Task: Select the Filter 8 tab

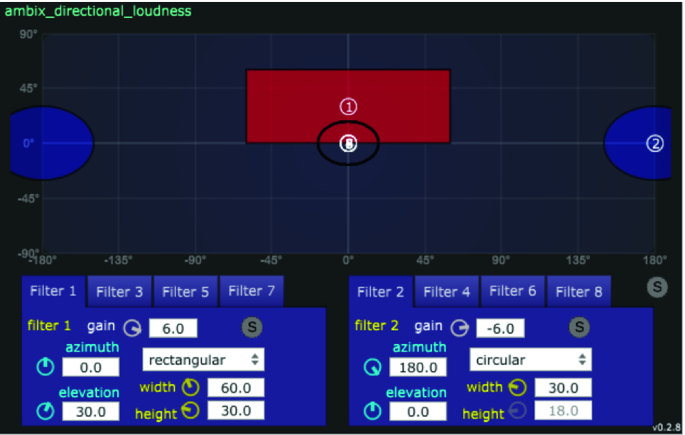Action: (x=578, y=292)
